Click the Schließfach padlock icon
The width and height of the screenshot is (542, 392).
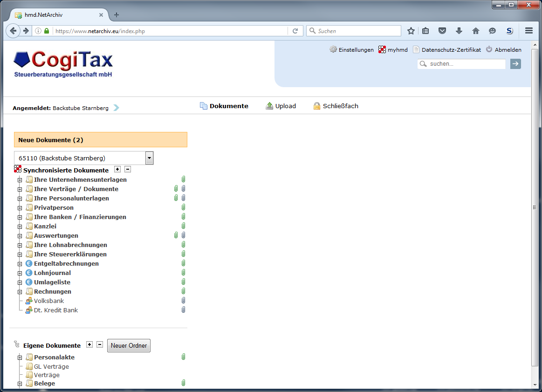[316, 105]
